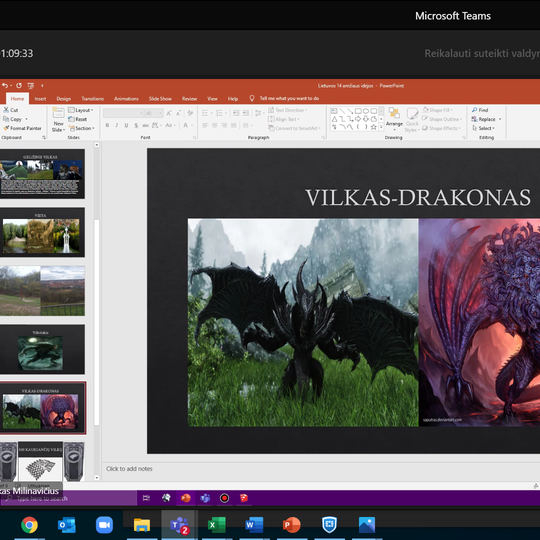Viewport: 540px width, 540px height.
Task: Click Replace in the Editing group
Action: tap(486, 119)
